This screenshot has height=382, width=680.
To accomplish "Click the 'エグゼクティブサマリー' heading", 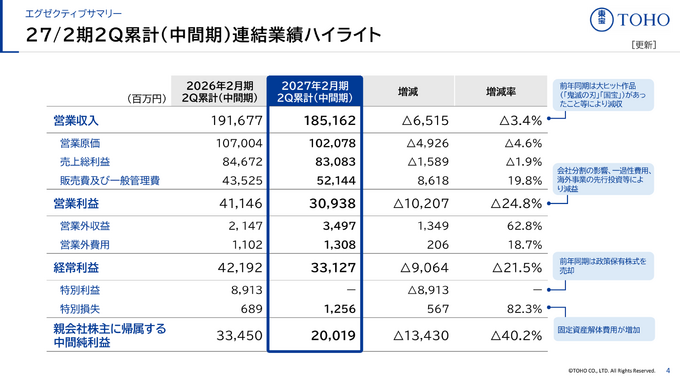I will [x=73, y=13].
